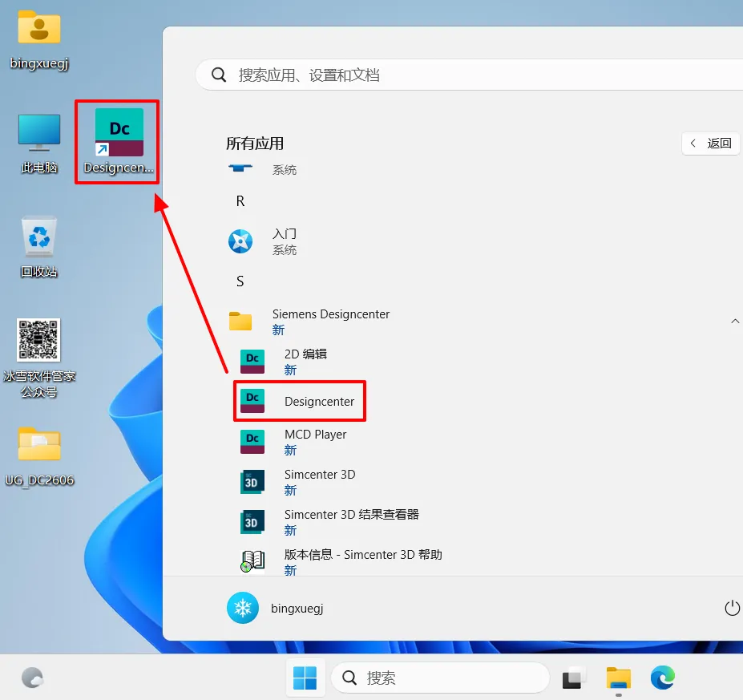Screen dimensions: 743x700
Task: Click the 返回 back button
Action: [x=710, y=144]
